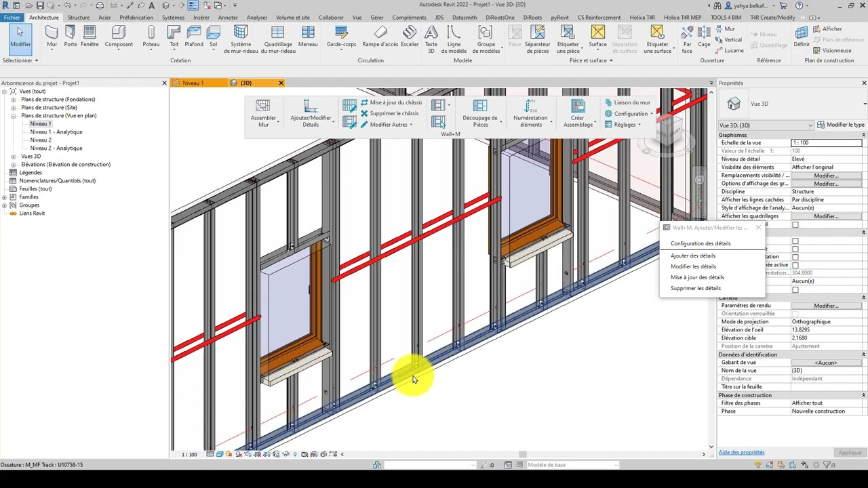Click the Garde-corps railing tool
868x488 pixels.
[x=341, y=37]
